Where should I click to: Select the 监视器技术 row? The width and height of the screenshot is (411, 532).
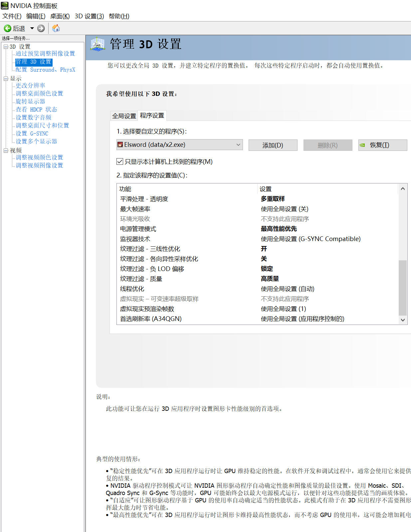click(258, 239)
